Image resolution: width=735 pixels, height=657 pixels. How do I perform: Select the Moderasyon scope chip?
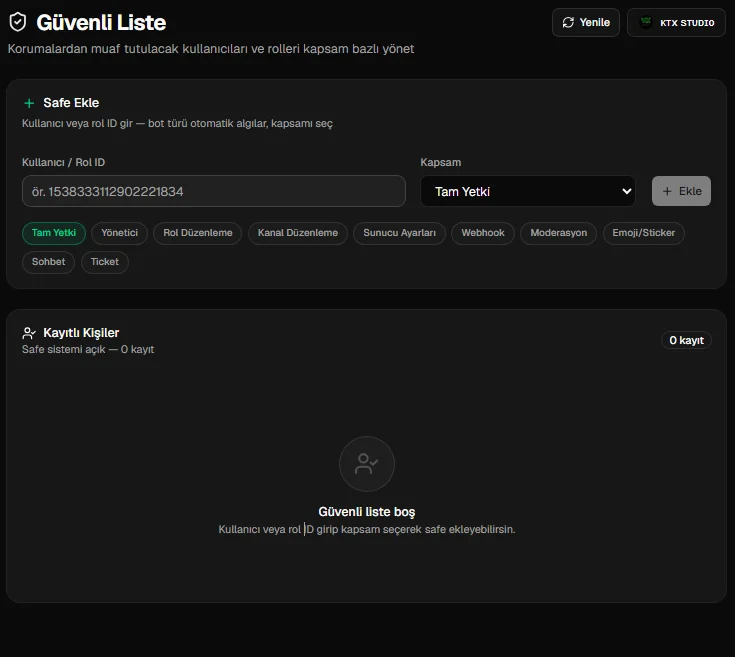(558, 233)
